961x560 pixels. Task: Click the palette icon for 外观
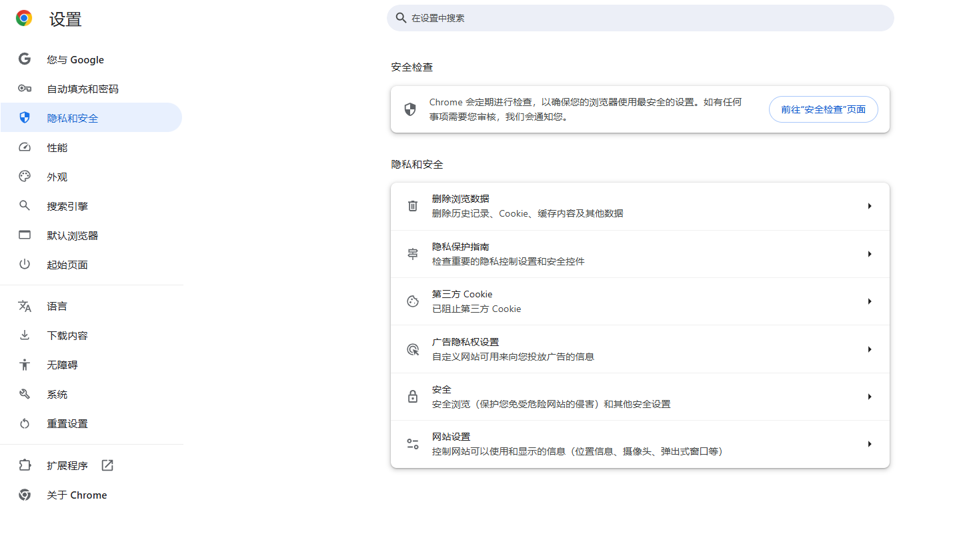pyautogui.click(x=25, y=177)
